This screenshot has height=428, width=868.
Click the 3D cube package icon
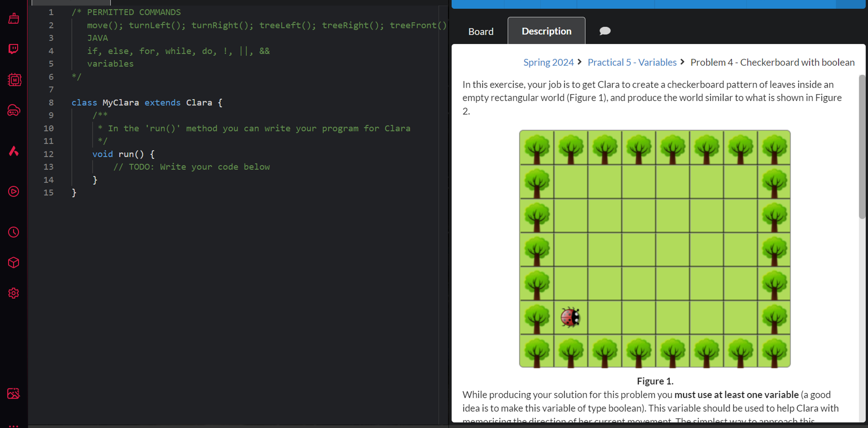(13, 263)
